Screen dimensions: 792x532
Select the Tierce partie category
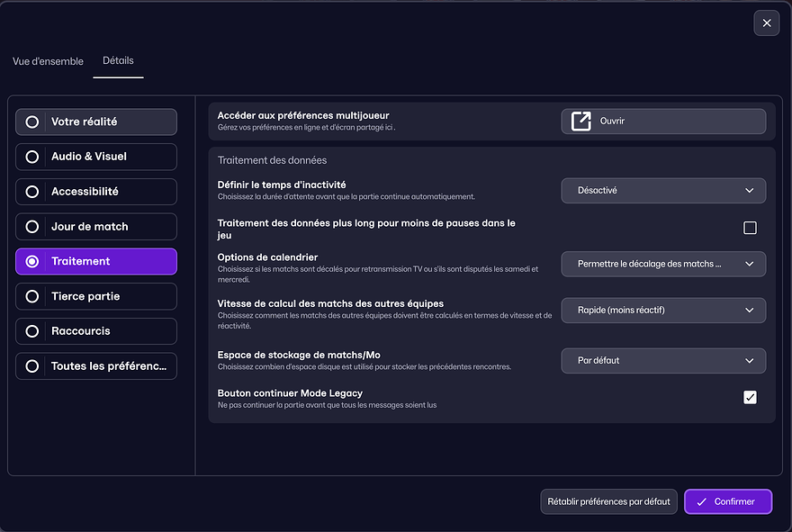coord(96,296)
